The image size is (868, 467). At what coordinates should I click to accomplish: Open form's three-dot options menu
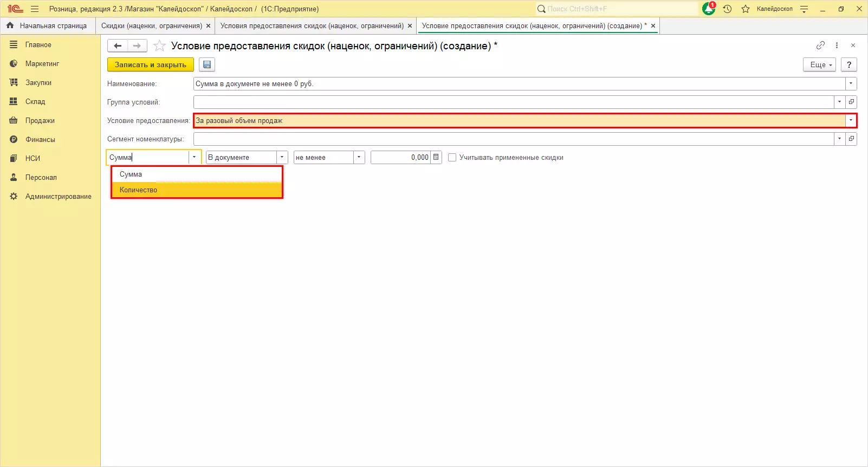(837, 46)
